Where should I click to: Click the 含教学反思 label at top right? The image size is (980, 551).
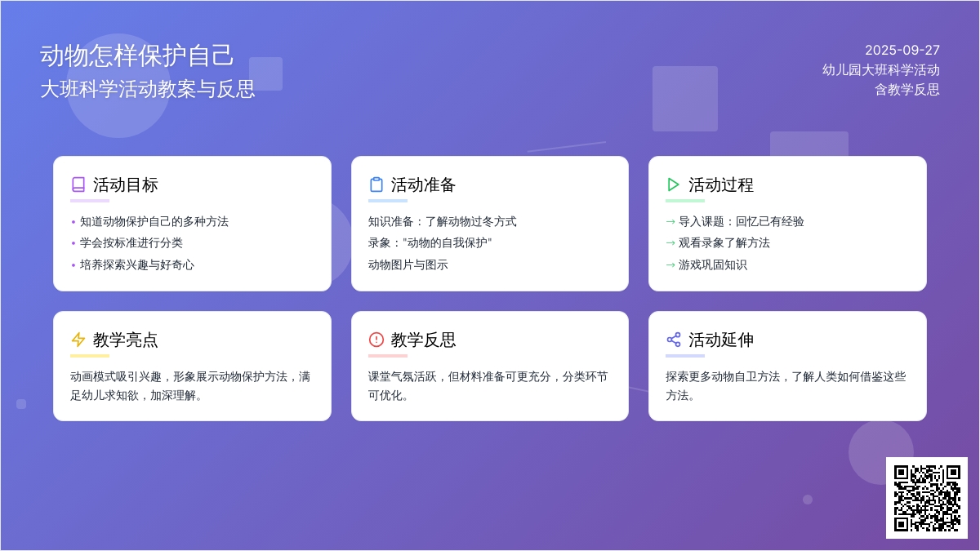906,89
